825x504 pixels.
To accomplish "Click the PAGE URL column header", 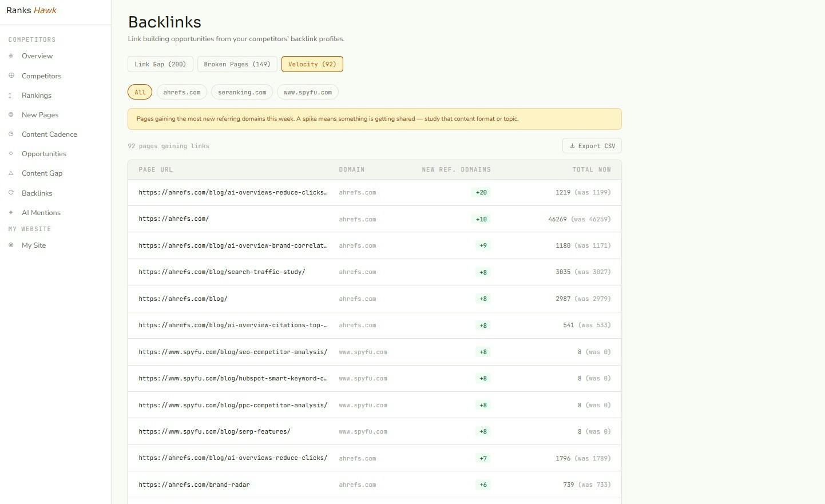I will point(156,169).
